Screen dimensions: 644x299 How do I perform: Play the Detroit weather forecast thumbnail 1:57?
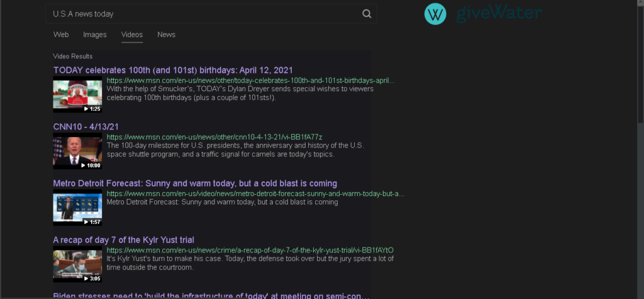(x=77, y=207)
